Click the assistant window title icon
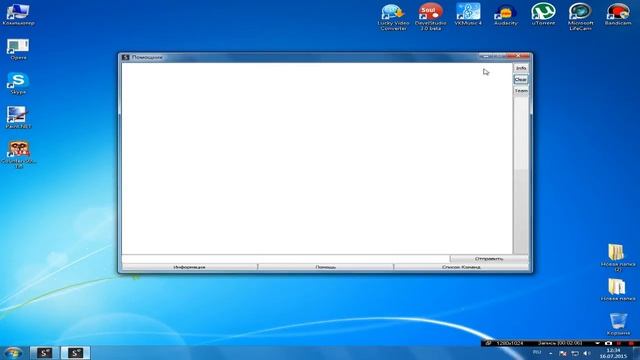The height and width of the screenshot is (360, 640). coord(125,57)
